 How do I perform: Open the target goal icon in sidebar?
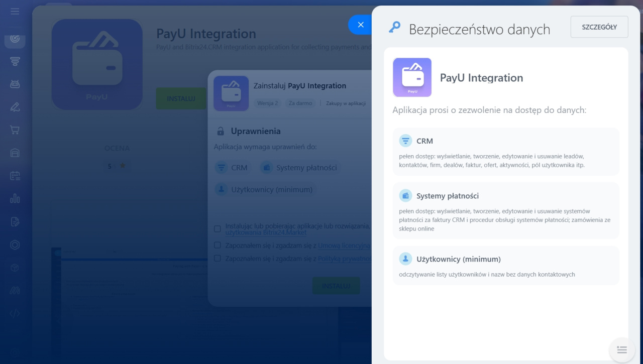coord(15,38)
